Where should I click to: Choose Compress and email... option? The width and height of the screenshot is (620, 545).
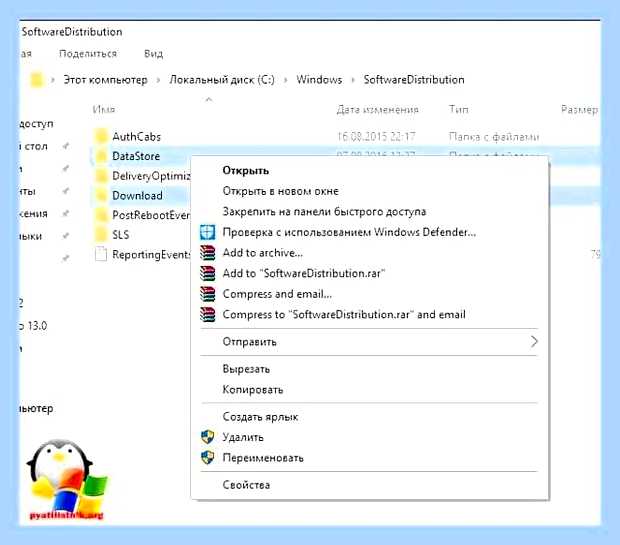point(277,294)
